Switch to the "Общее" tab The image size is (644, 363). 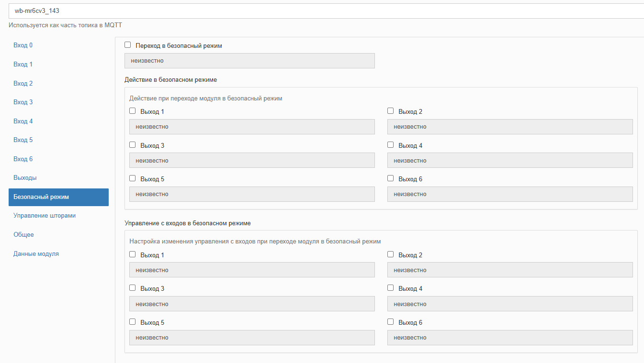(x=23, y=235)
